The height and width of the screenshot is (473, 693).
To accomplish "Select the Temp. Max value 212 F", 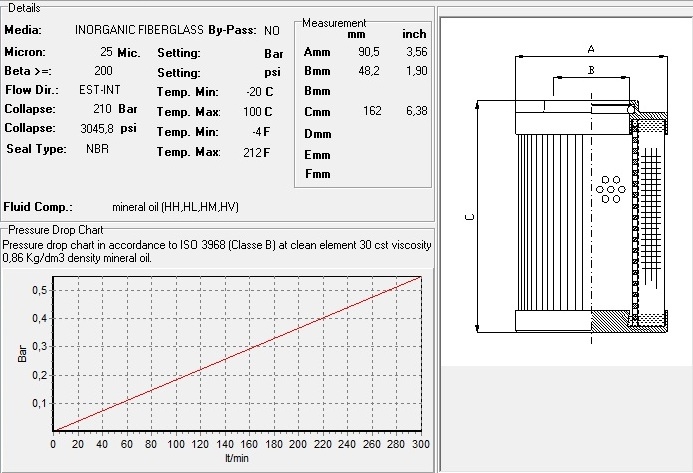I will point(256,153).
